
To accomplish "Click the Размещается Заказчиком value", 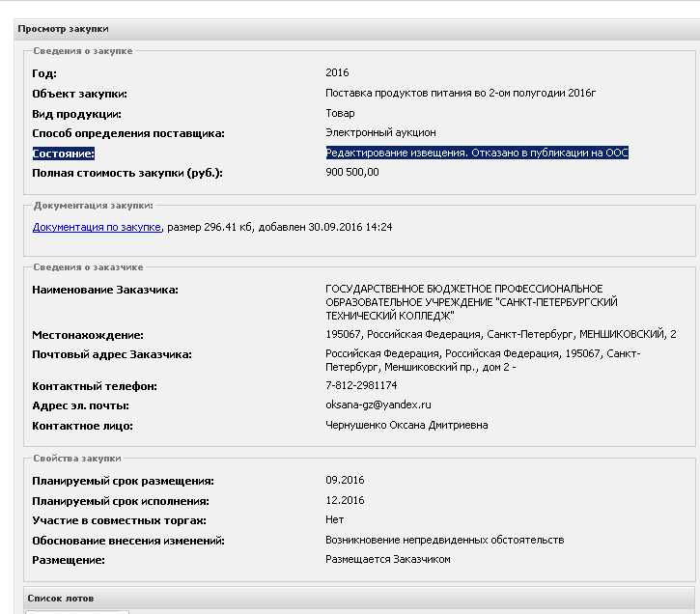I will tap(387, 559).
